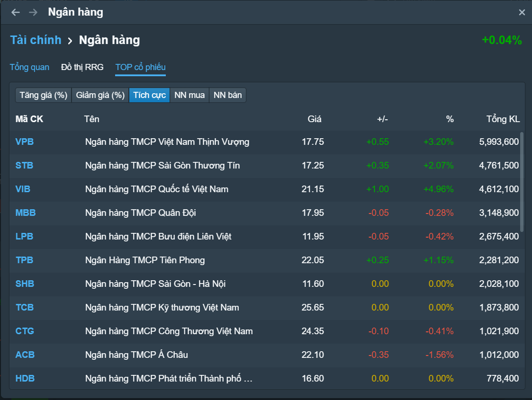Filter by Giảm giá (%)
532x400 pixels.
tap(100, 95)
